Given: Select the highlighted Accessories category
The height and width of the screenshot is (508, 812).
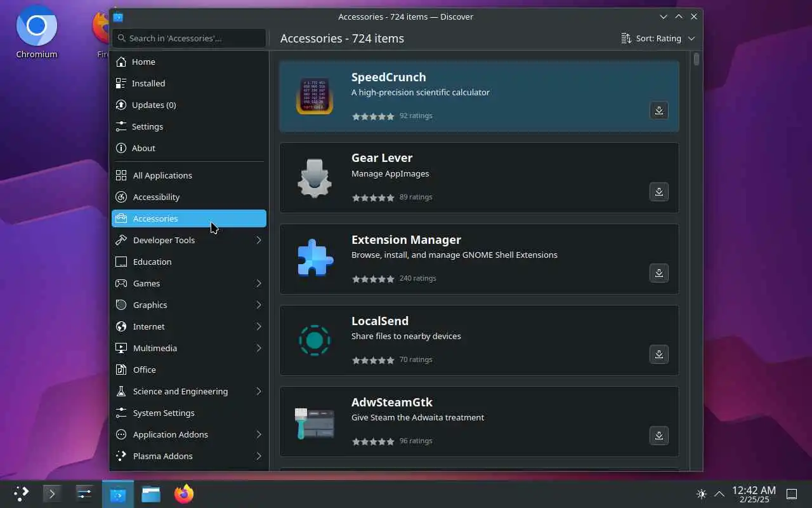Looking at the screenshot, I should click(x=189, y=218).
